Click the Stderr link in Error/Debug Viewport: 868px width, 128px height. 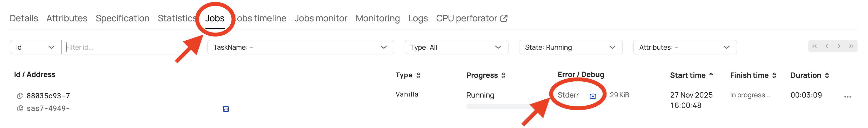568,95
